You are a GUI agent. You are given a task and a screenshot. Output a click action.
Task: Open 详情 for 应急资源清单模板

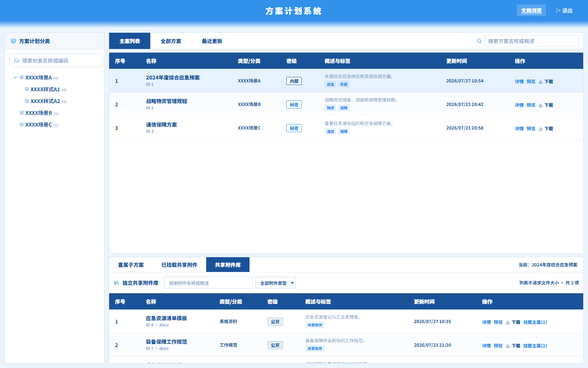pyautogui.click(x=487, y=322)
